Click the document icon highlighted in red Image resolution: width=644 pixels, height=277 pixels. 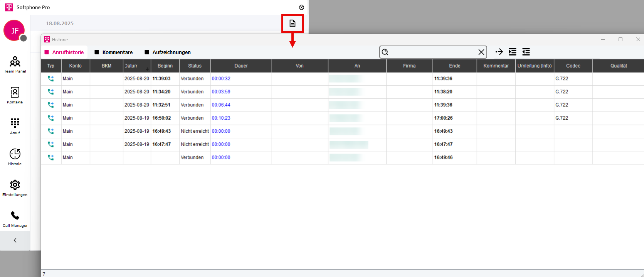(293, 24)
